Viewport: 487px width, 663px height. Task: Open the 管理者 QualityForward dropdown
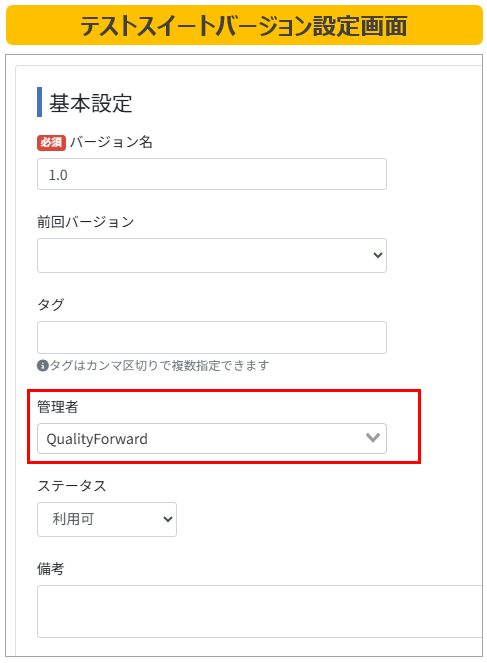[211, 438]
